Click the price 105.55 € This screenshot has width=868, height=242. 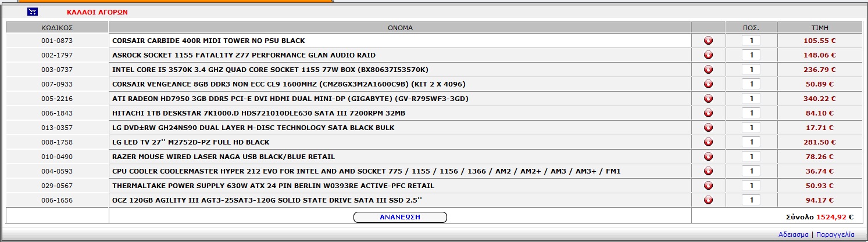tap(820, 41)
